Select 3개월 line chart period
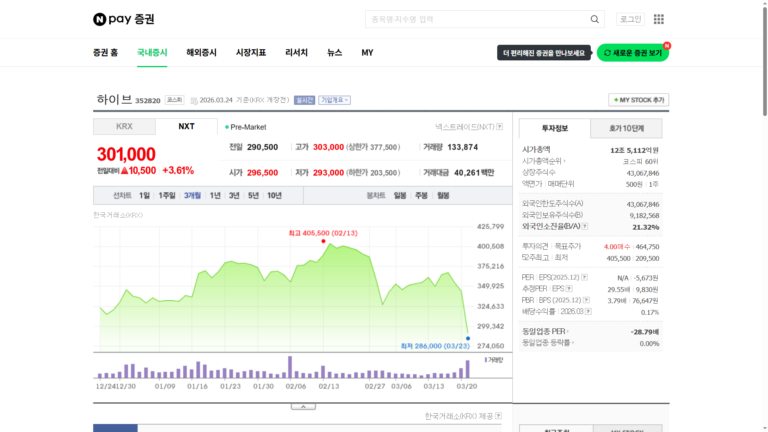Viewport: 768px width, 432px height. tap(192, 195)
